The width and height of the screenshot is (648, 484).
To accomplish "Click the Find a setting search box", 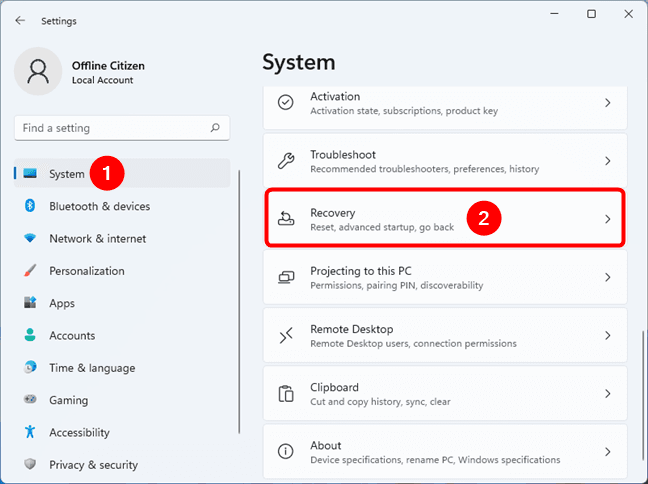I will coord(110,128).
